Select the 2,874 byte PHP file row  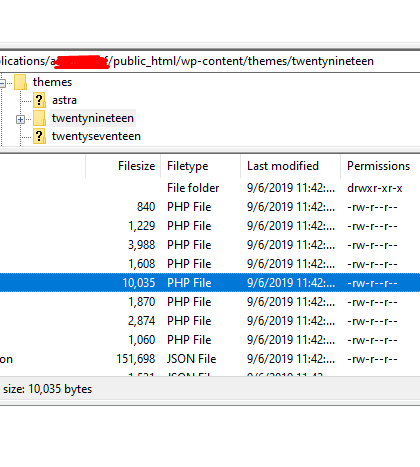pyautogui.click(x=210, y=321)
